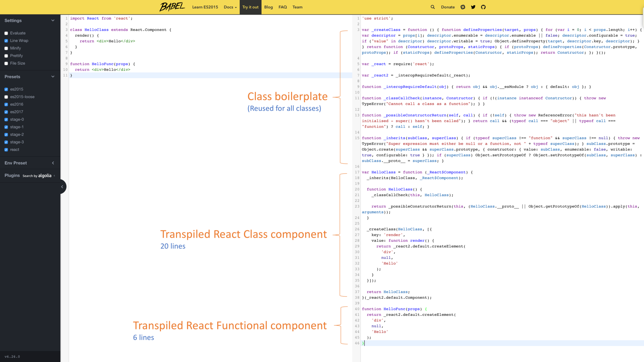Uncheck the react preset

[6, 150]
